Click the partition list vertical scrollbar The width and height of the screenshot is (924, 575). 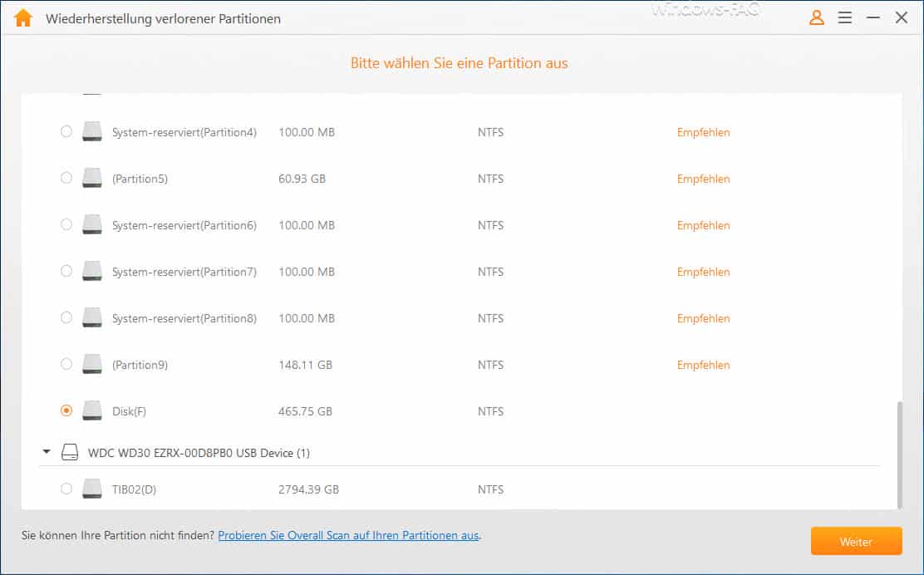[x=899, y=455]
